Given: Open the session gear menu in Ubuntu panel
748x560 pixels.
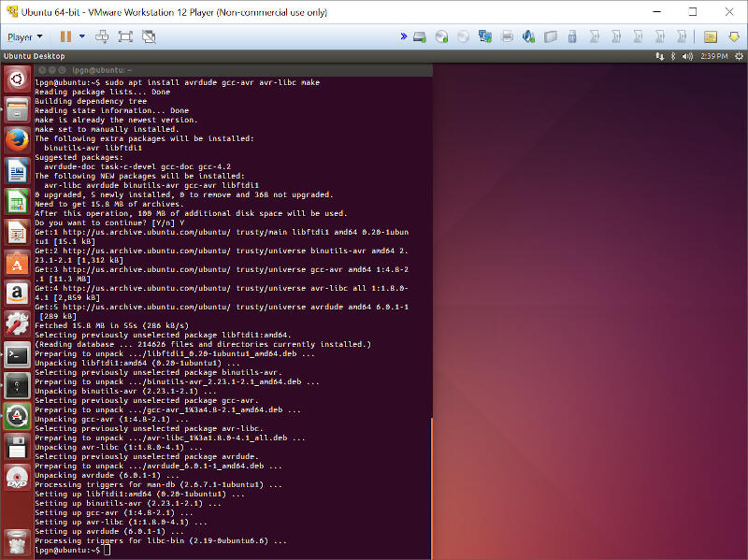Looking at the screenshot, I should (x=739, y=56).
